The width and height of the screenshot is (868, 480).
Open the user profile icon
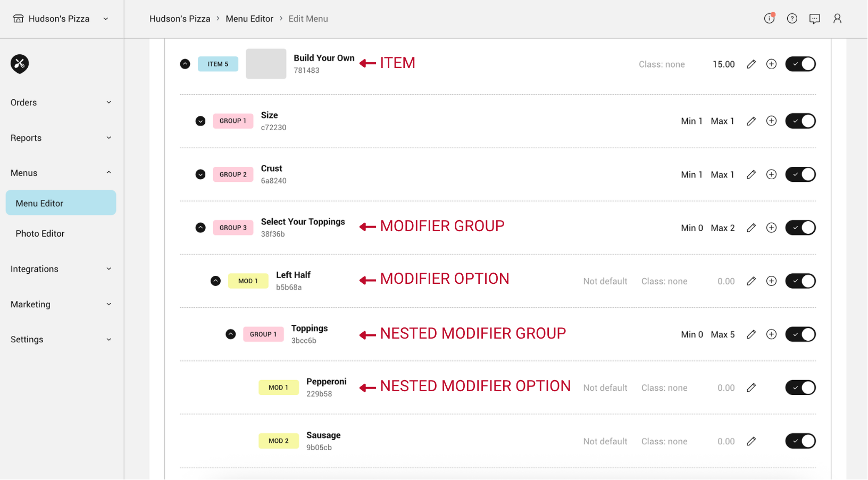[837, 19]
